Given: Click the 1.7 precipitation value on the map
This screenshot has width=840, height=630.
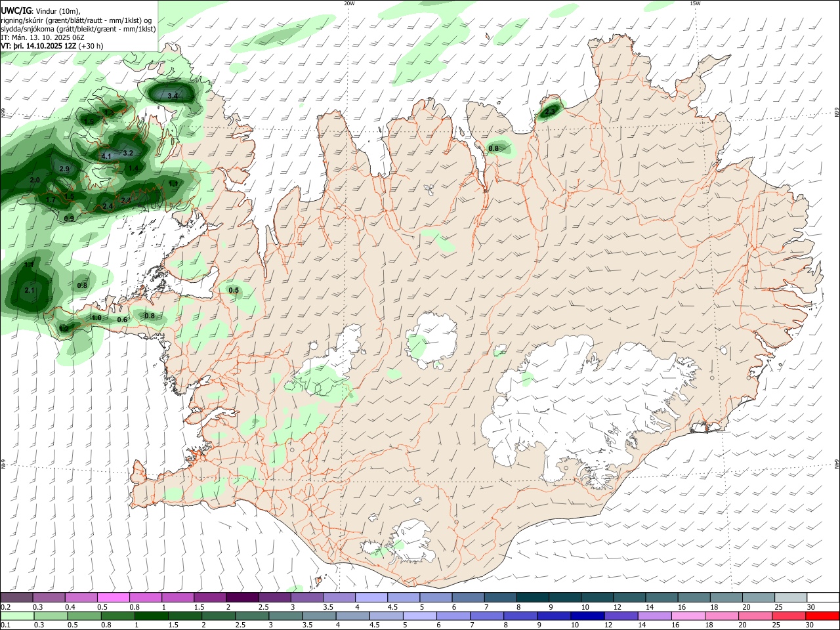Looking at the screenshot, I should pos(51,200).
